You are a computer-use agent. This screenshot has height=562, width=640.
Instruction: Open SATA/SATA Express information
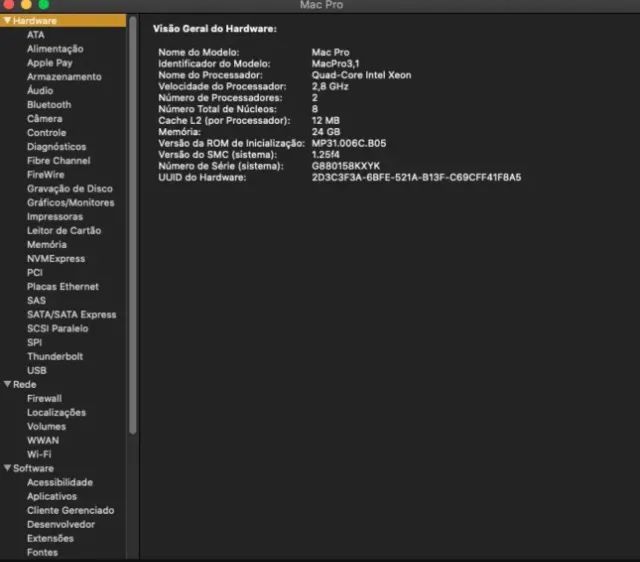pyautogui.click(x=71, y=315)
